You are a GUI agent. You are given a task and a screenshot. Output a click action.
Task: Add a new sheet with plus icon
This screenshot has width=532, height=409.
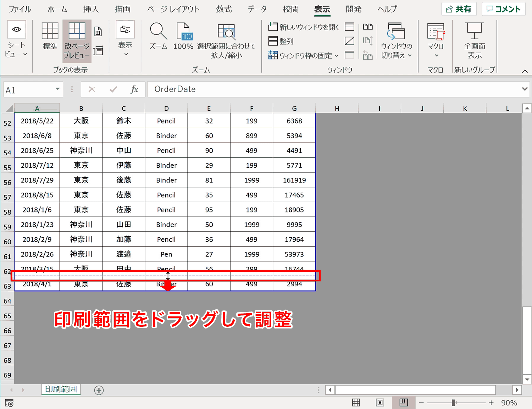tap(99, 390)
